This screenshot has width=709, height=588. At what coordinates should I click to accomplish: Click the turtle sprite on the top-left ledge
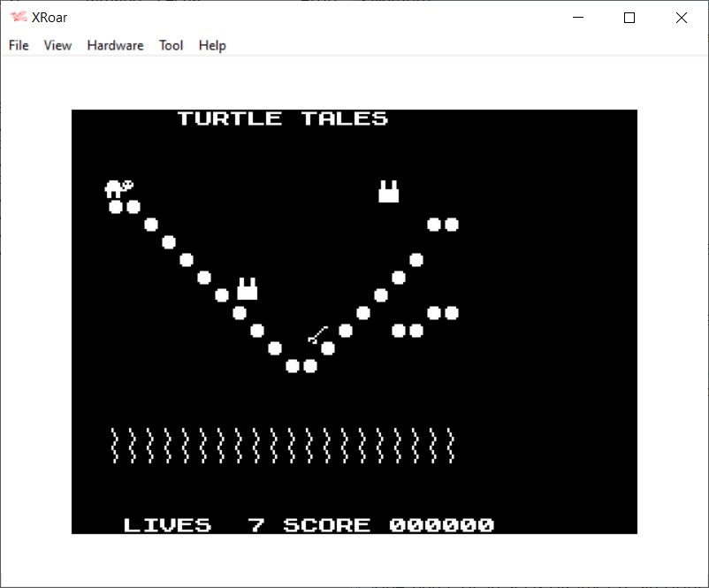point(118,188)
